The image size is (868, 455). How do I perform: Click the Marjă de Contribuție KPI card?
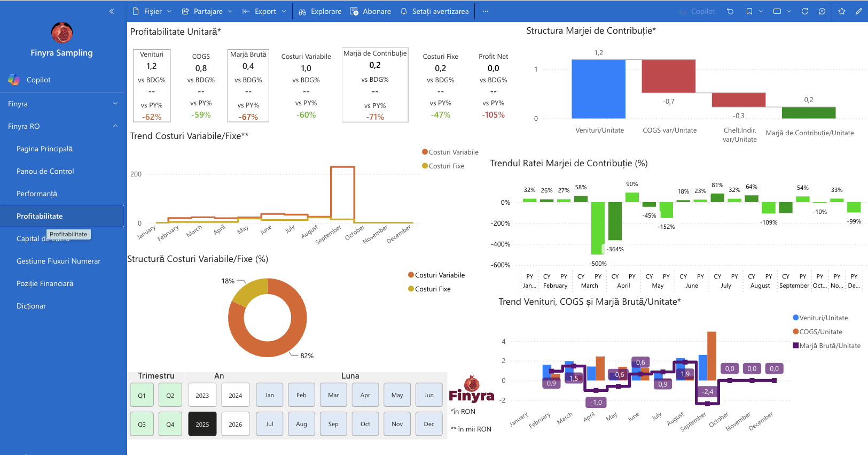375,85
